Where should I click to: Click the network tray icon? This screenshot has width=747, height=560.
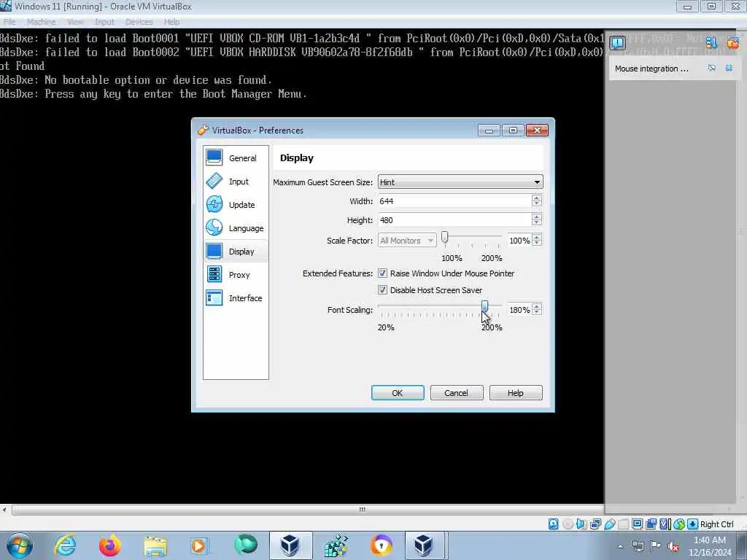point(638,546)
